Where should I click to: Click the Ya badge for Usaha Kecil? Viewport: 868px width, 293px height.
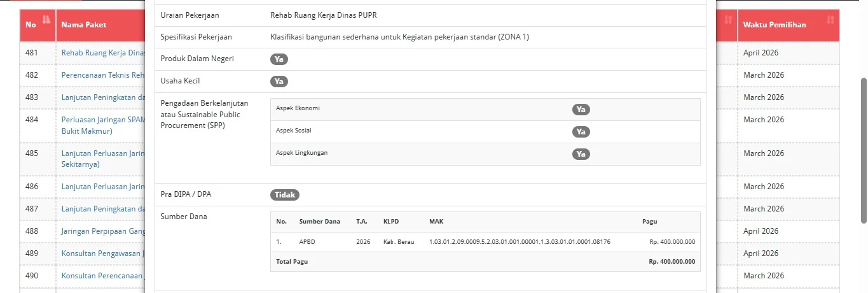click(x=279, y=82)
